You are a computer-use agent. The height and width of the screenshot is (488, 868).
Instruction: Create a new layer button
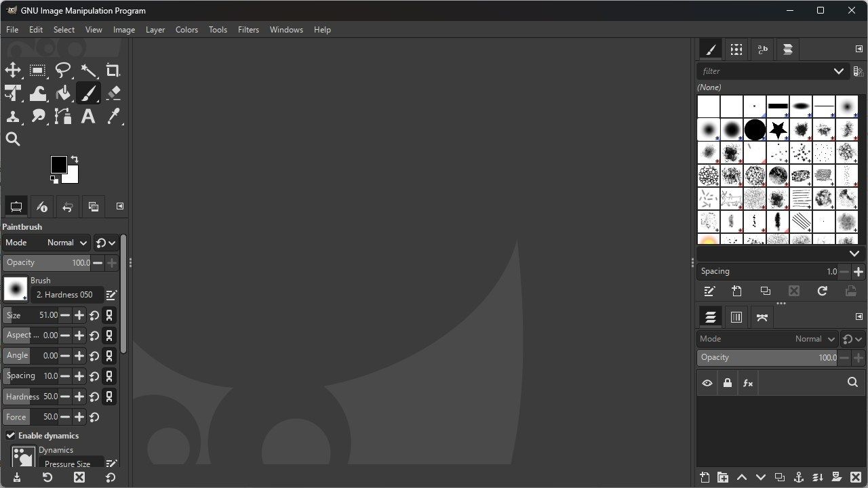point(705,477)
